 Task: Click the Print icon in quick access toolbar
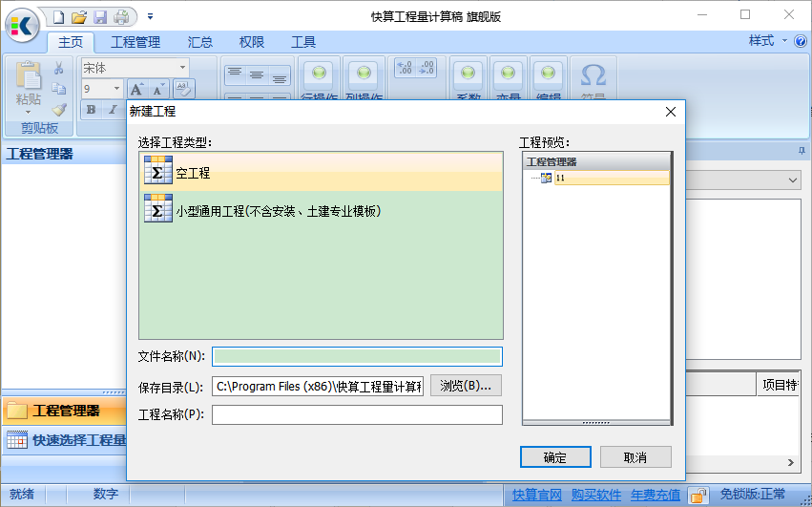[x=121, y=17]
